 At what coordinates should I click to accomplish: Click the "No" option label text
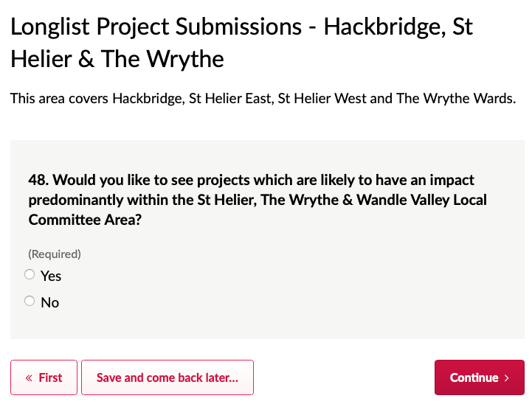(50, 303)
